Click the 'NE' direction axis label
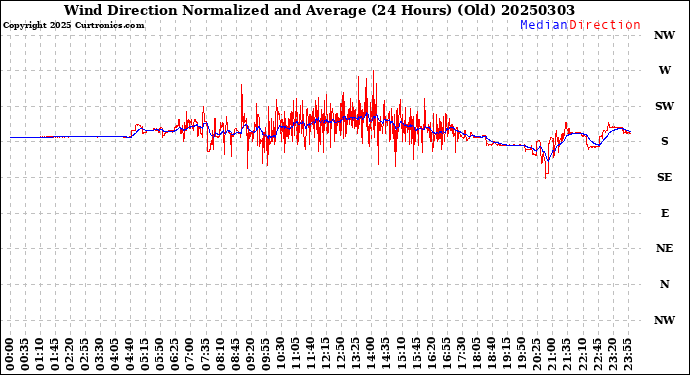The height and width of the screenshot is (375, 690). click(664, 249)
